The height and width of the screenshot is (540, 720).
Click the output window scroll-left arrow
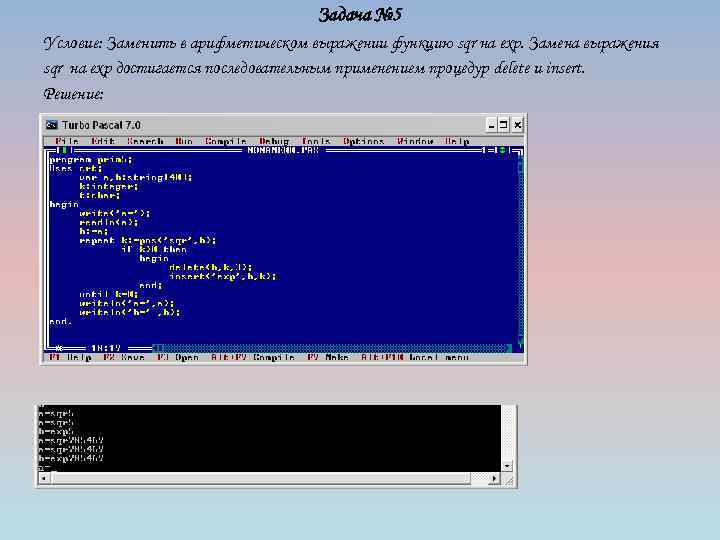point(44,478)
